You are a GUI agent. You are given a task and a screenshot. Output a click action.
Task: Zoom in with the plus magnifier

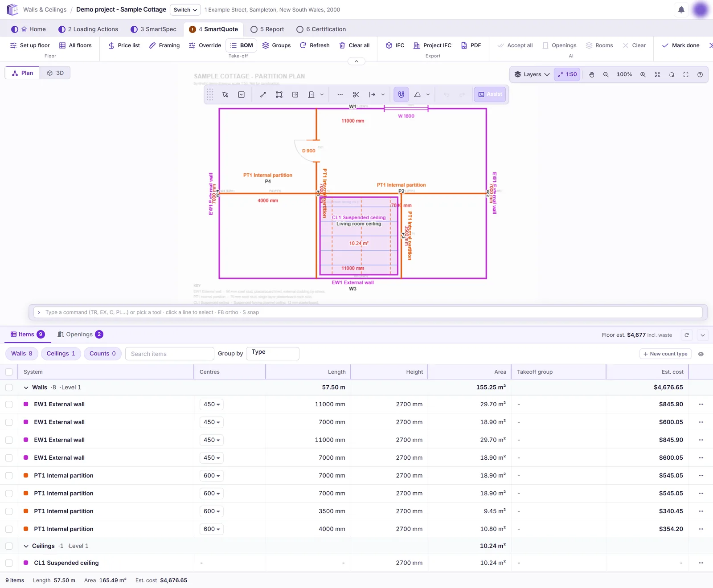tap(643, 74)
